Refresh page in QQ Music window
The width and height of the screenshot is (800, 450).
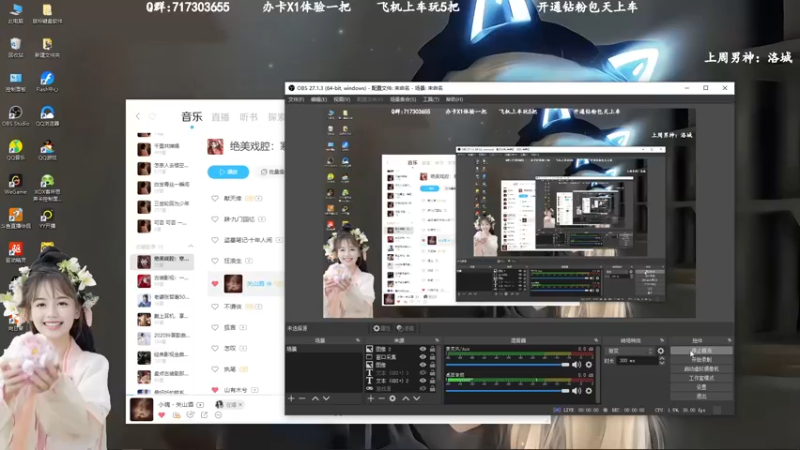point(152,116)
